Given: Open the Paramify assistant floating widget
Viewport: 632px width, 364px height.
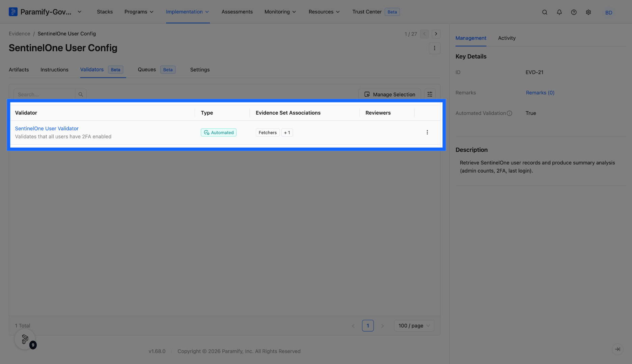Looking at the screenshot, I should tap(25, 339).
